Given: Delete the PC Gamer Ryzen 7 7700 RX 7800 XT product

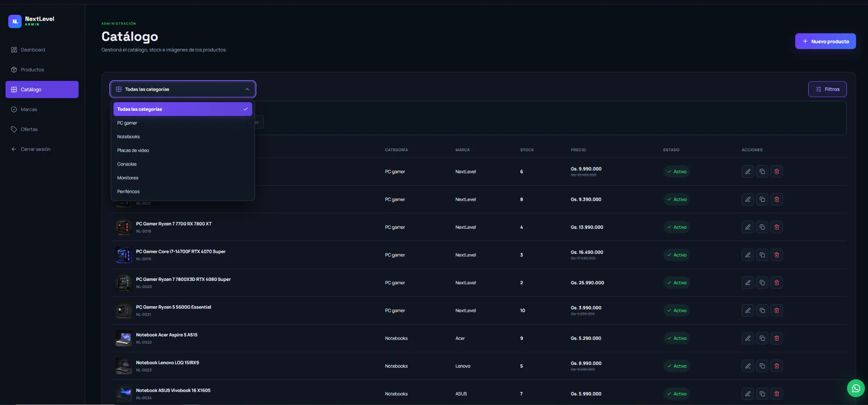Looking at the screenshot, I should pyautogui.click(x=776, y=227).
